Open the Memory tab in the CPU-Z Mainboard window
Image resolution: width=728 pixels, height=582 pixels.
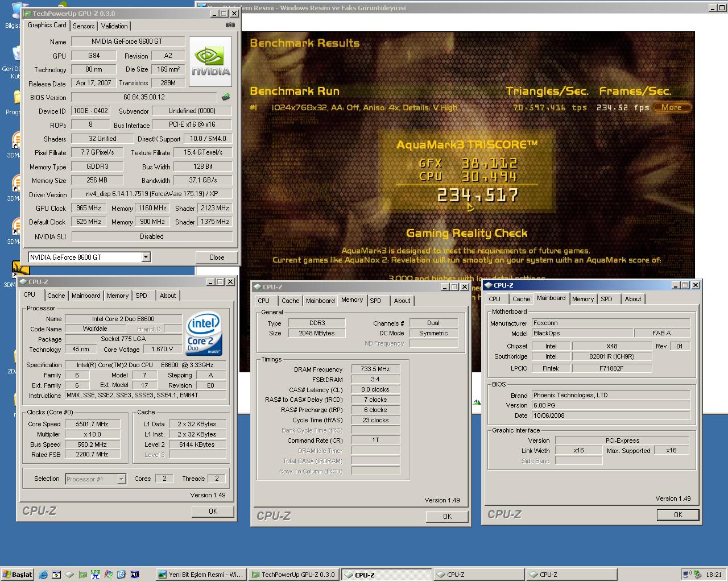tap(583, 299)
